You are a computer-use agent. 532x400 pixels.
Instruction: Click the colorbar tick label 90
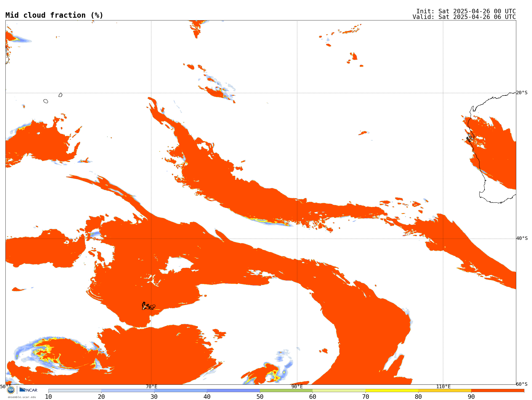point(471,397)
